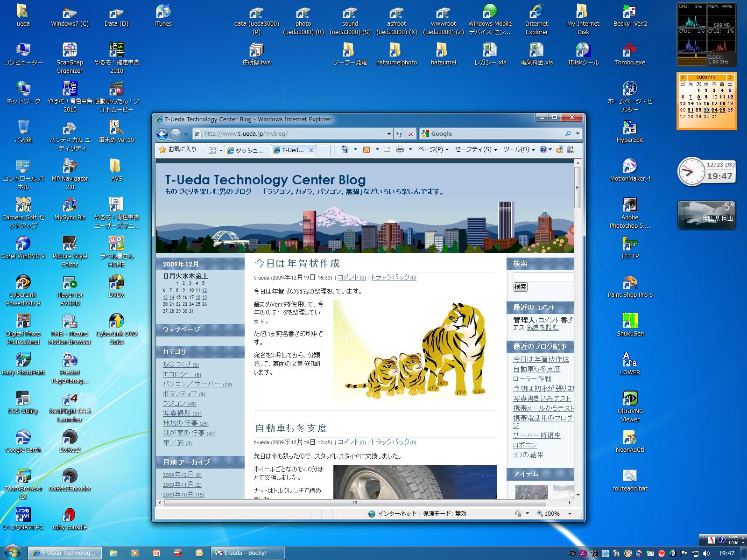
Task: Click the horizontal scrollbar thumb
Action: pos(355,503)
